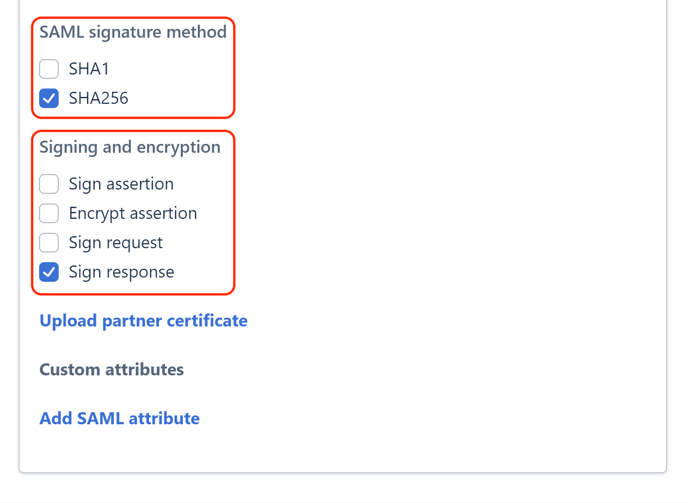Image resolution: width=688 pixels, height=503 pixels.
Task: Select the "Custom attributes" heading
Action: pyautogui.click(x=111, y=370)
